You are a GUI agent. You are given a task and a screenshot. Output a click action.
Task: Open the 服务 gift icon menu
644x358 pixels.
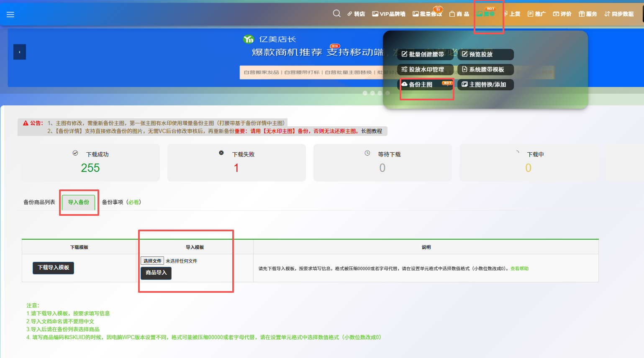588,14
